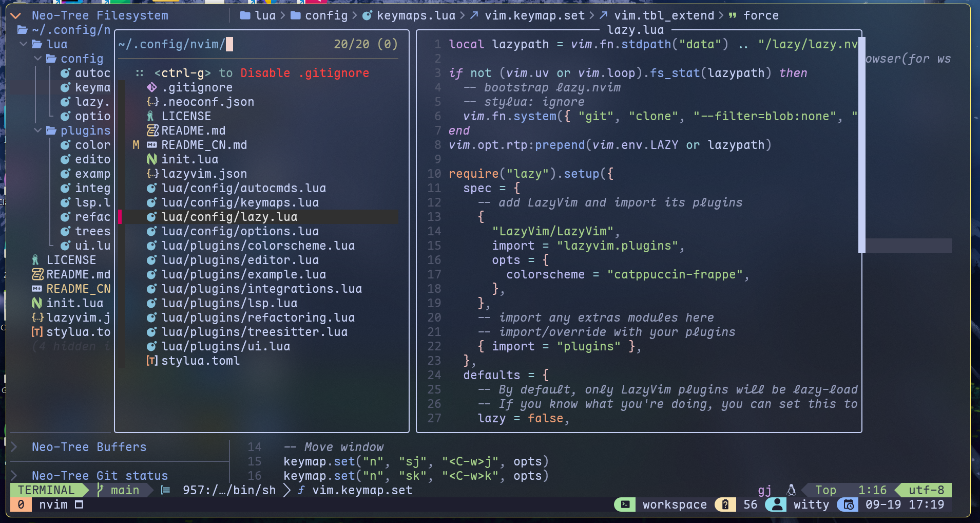Click "keymaps.lua" in the breadcrumb bar
Image resolution: width=980 pixels, height=523 pixels.
416,15
